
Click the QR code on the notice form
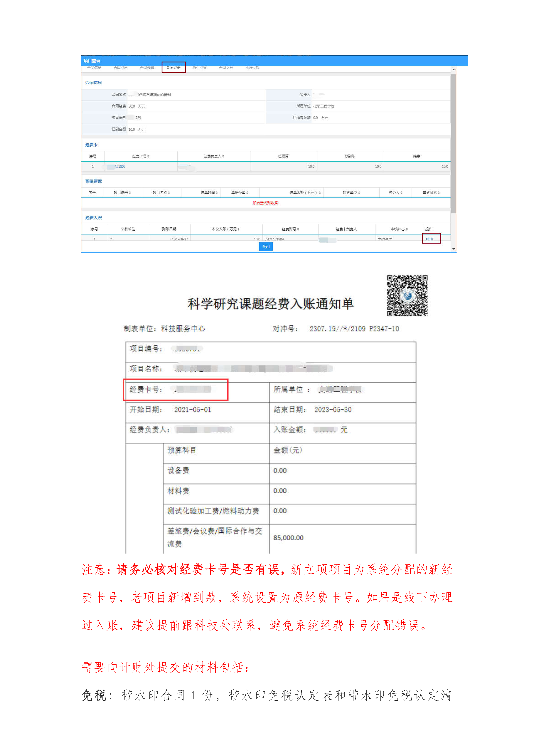point(407,296)
